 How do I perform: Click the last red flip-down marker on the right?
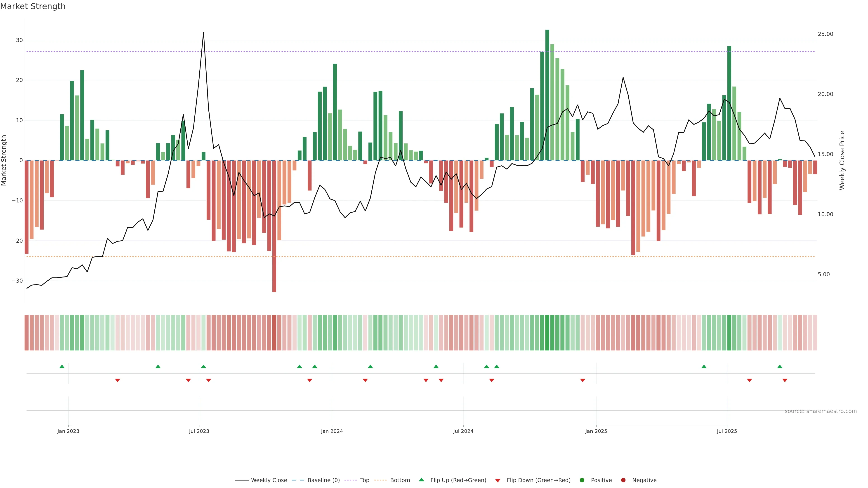[x=785, y=380]
